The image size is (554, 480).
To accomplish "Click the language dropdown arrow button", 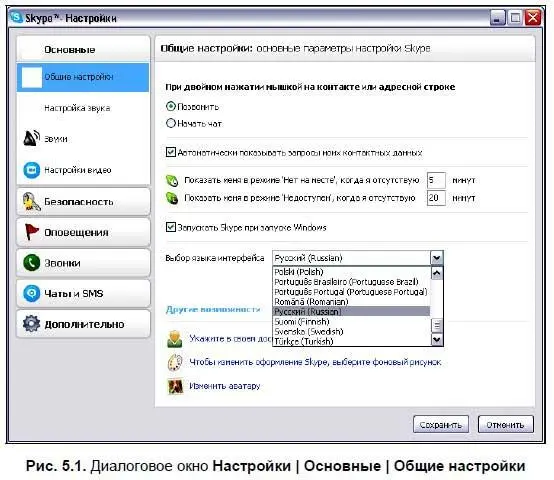I will pyautogui.click(x=437, y=258).
